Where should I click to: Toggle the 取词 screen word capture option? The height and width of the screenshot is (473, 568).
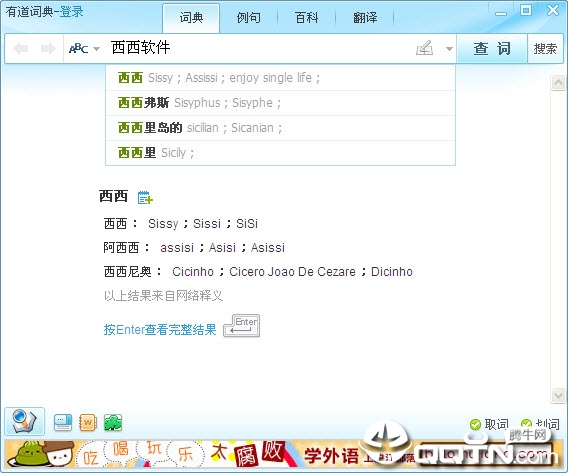(x=489, y=424)
